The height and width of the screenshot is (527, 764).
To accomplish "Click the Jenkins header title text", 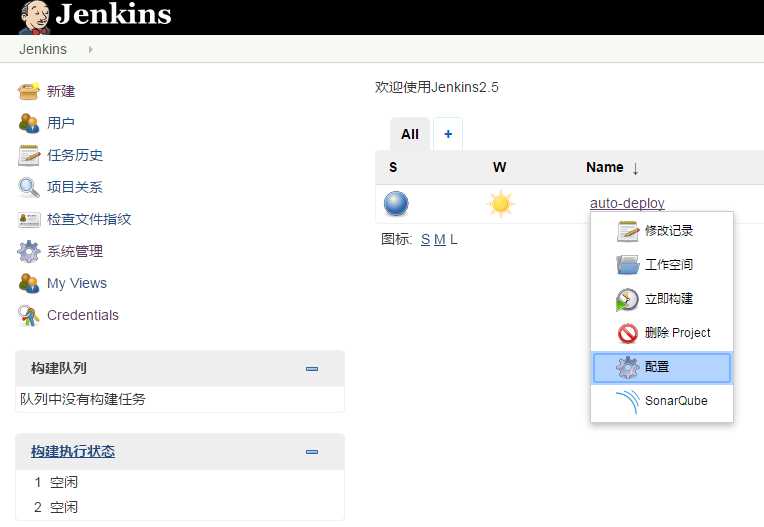I will point(114,14).
